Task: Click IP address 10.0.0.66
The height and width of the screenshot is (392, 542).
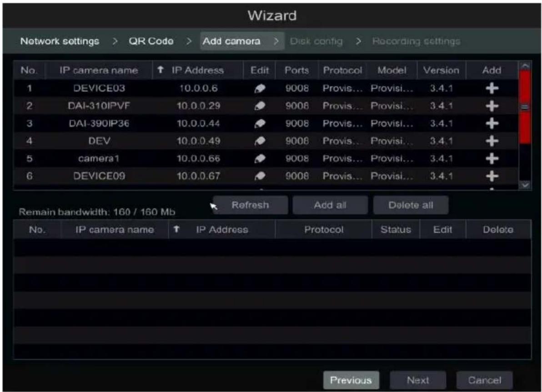Action: (x=198, y=159)
